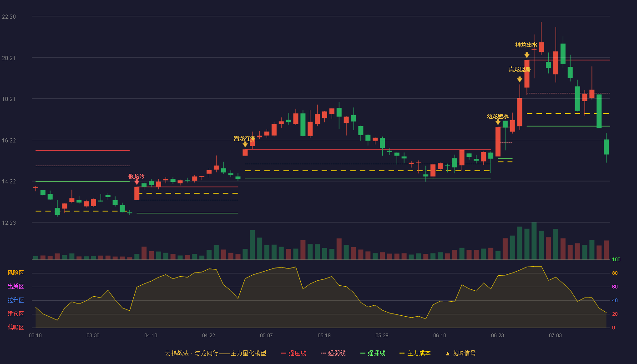Click the 低吸区 zone label
The width and height of the screenshot is (637, 364).
tap(16, 327)
